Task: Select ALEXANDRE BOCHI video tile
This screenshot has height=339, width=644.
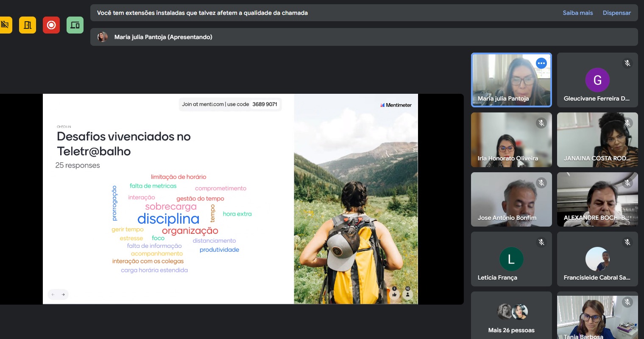Action: [597, 199]
